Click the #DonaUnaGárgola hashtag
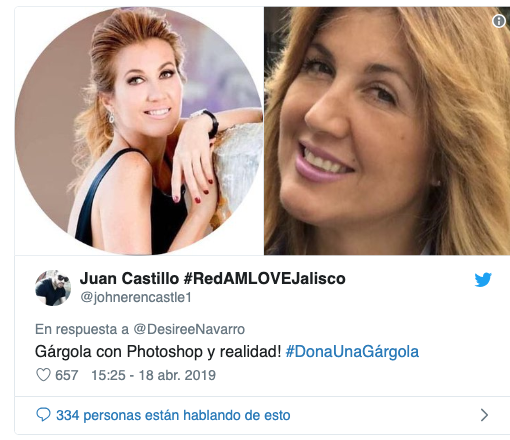510x440 pixels. point(352,352)
